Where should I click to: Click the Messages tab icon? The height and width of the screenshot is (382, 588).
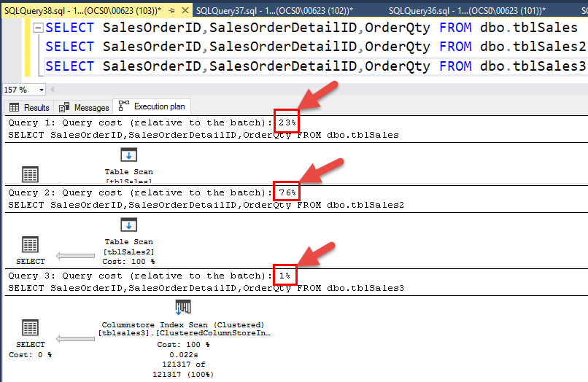(x=64, y=107)
